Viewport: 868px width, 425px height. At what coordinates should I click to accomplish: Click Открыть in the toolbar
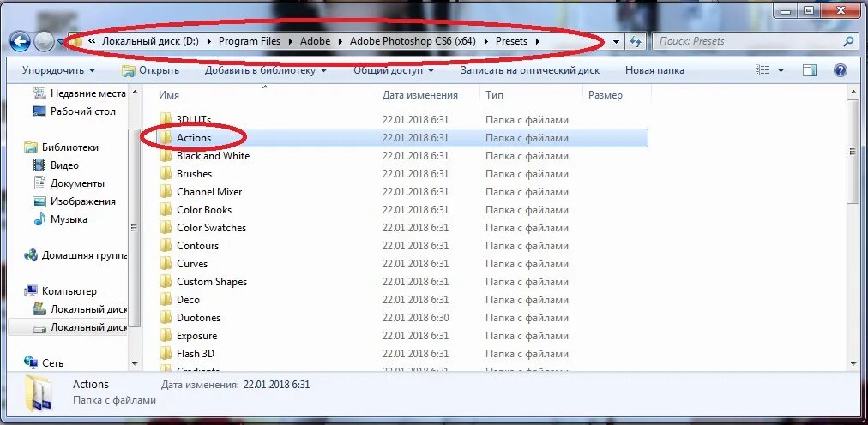click(x=151, y=70)
